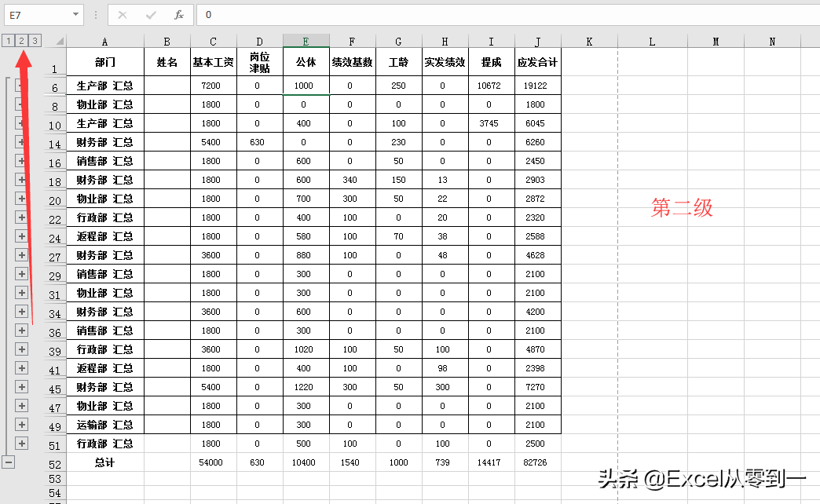Select column D header

click(260, 42)
